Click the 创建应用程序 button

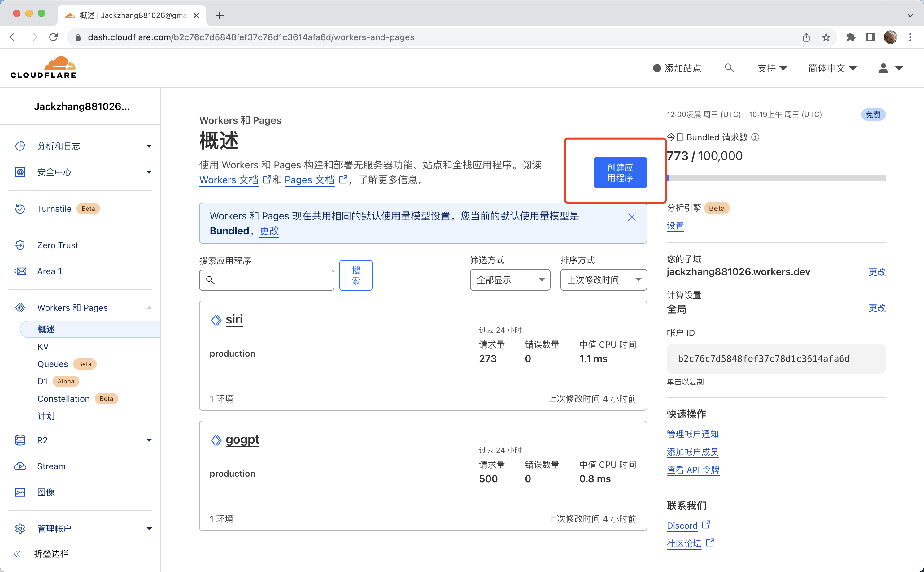tap(620, 172)
